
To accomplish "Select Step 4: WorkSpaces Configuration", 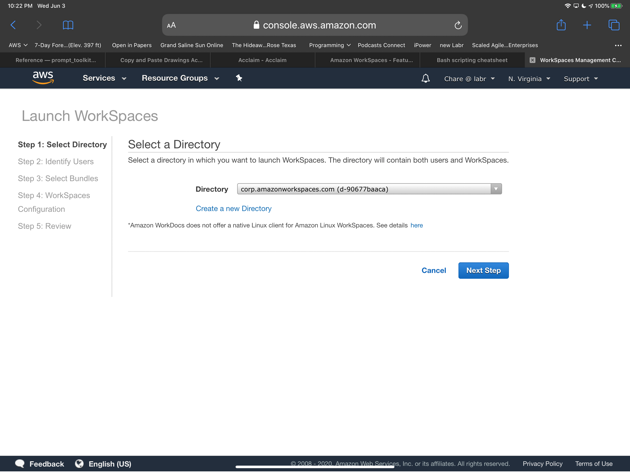I will 54,202.
